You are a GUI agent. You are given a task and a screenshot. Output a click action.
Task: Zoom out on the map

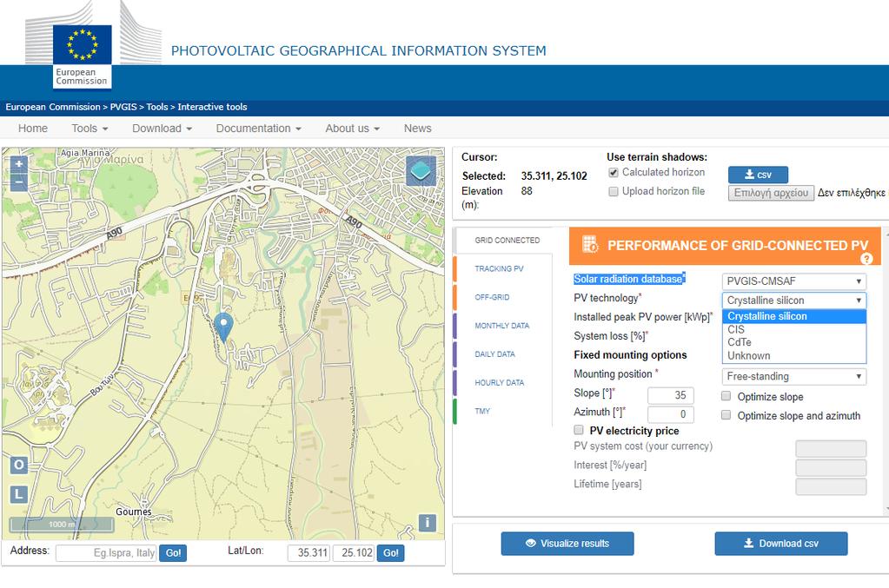[x=19, y=182]
